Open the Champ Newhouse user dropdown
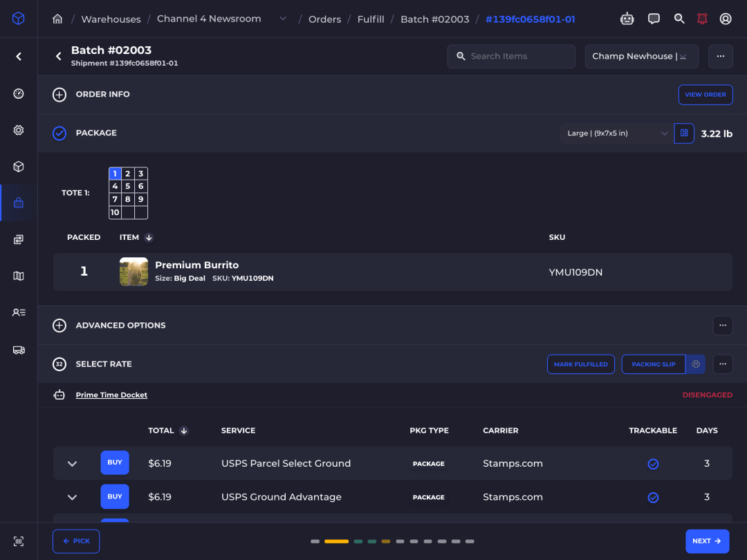The width and height of the screenshot is (747, 560). coord(641,56)
